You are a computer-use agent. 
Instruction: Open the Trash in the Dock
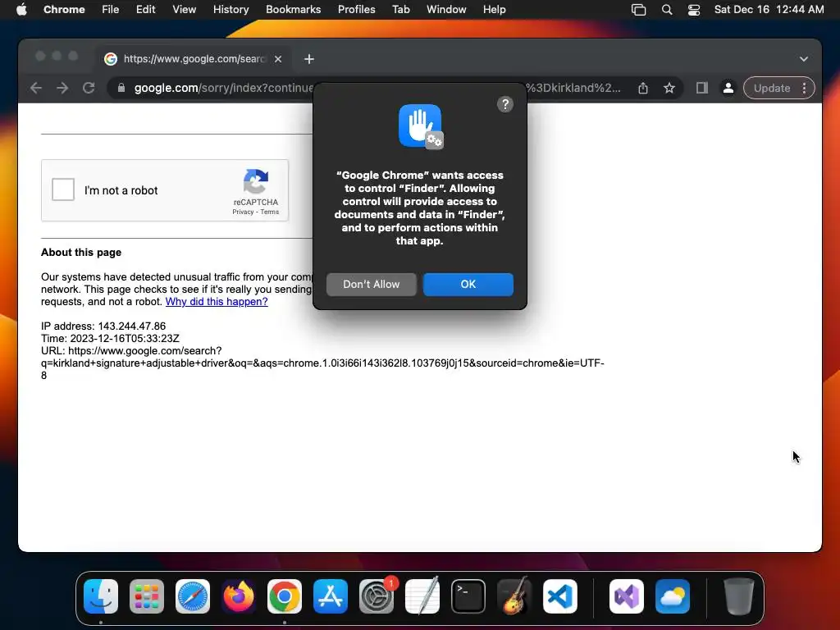click(739, 596)
